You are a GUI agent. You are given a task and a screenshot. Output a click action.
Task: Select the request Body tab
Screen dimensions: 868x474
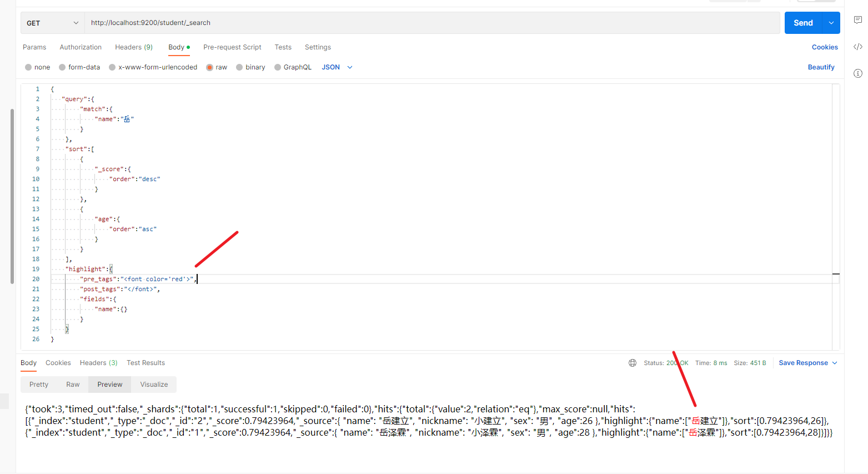pos(179,47)
